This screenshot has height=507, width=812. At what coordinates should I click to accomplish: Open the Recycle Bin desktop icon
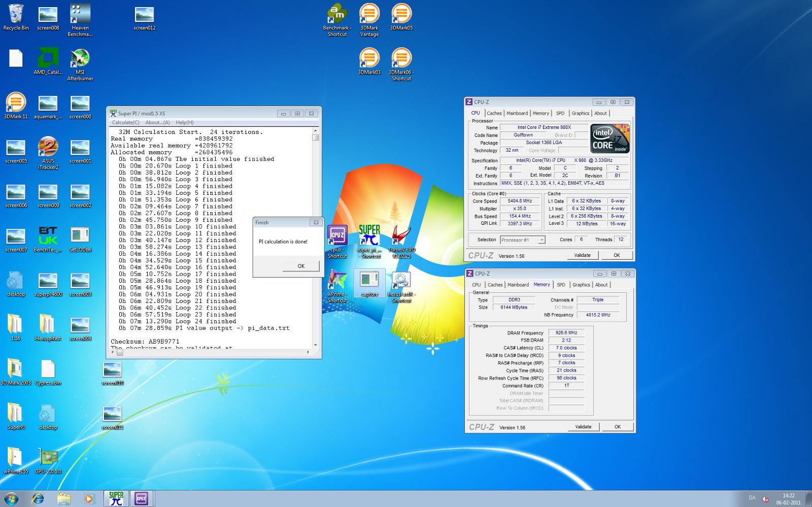tap(16, 18)
